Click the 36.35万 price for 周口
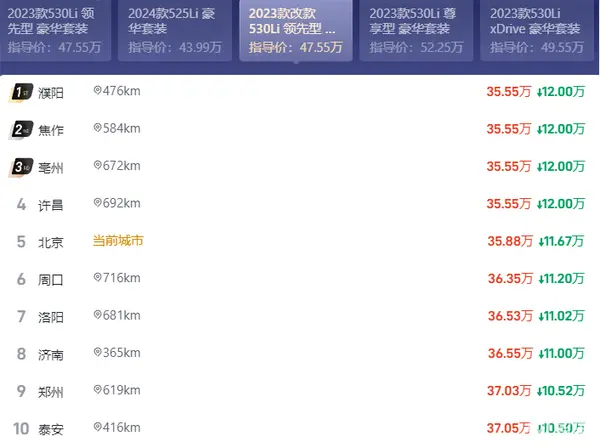600x448 pixels. 510,279
